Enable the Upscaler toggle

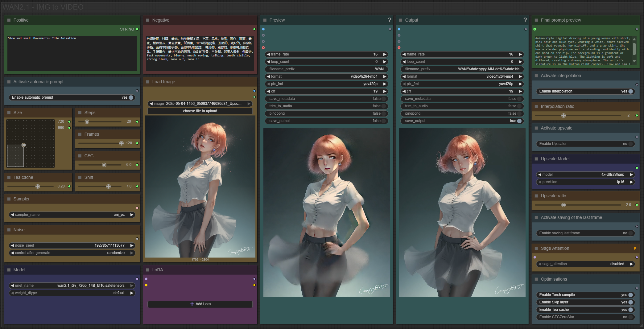[x=630, y=144]
